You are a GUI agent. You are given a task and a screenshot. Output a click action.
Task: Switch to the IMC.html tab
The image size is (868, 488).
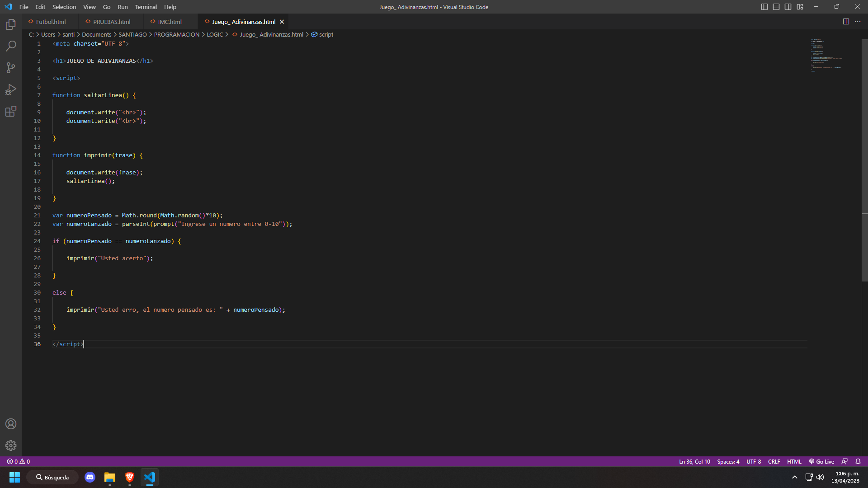(170, 22)
